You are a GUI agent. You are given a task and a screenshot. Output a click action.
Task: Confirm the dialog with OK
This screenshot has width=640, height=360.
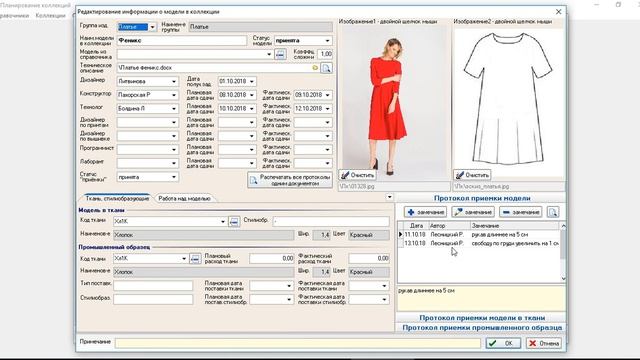pyautogui.click(x=503, y=343)
